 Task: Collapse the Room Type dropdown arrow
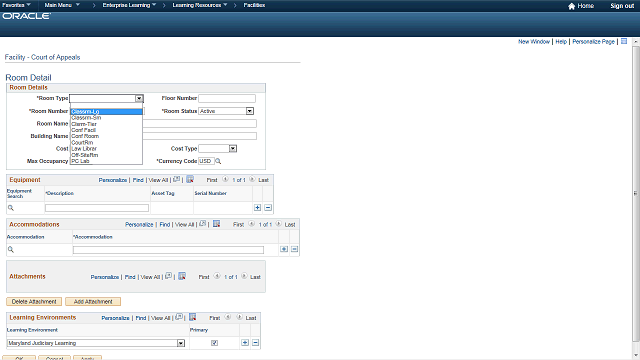(x=139, y=98)
